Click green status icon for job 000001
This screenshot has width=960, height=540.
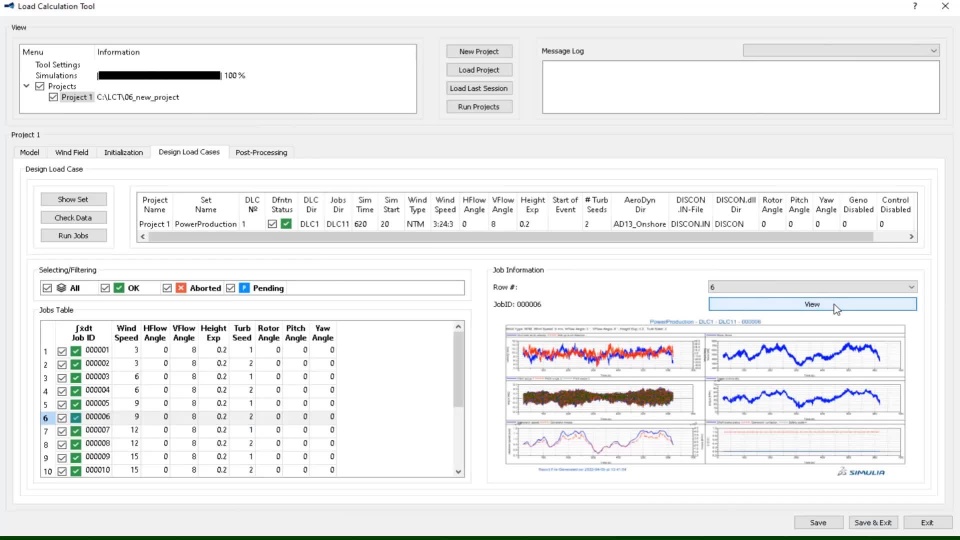point(76,351)
